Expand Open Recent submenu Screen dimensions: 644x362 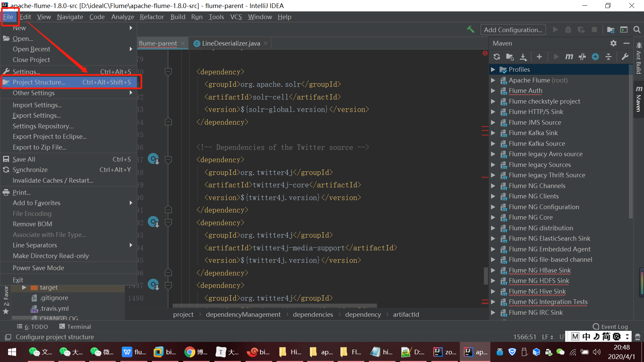pos(69,49)
